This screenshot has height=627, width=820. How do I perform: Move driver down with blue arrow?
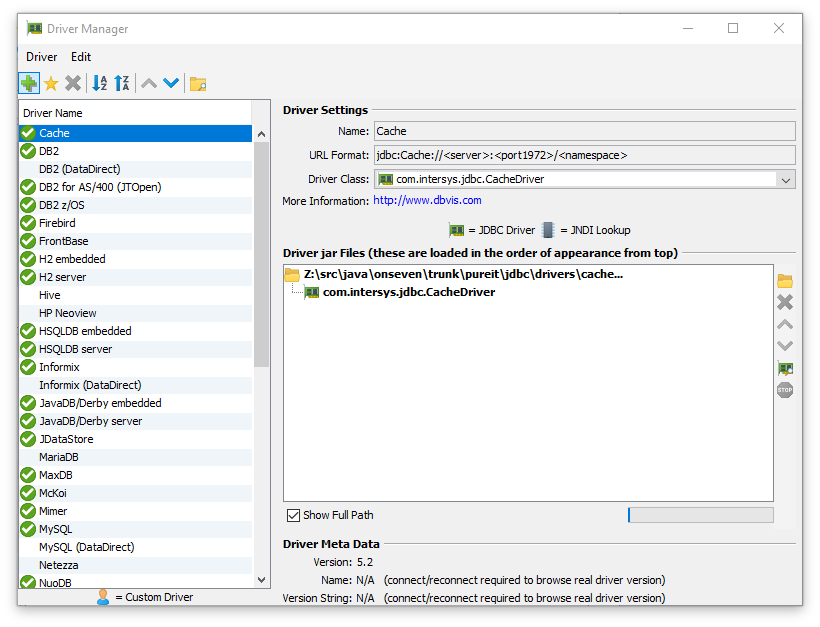(171, 84)
